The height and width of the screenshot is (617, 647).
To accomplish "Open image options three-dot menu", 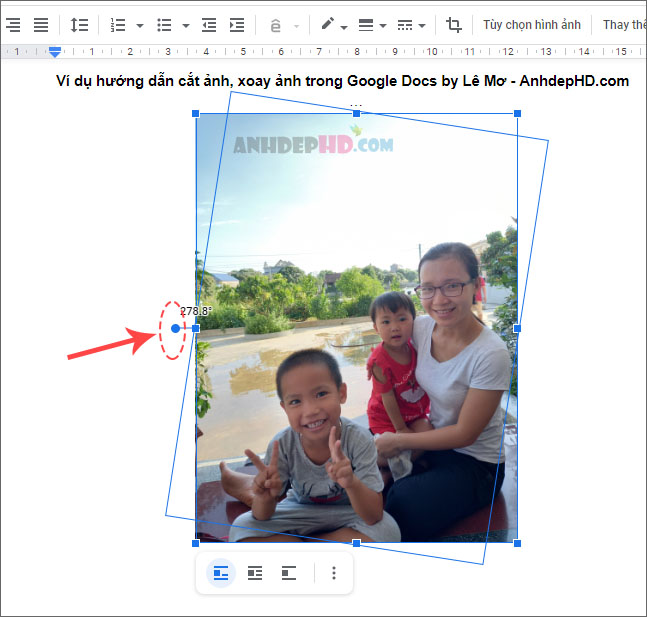I will click(x=334, y=573).
